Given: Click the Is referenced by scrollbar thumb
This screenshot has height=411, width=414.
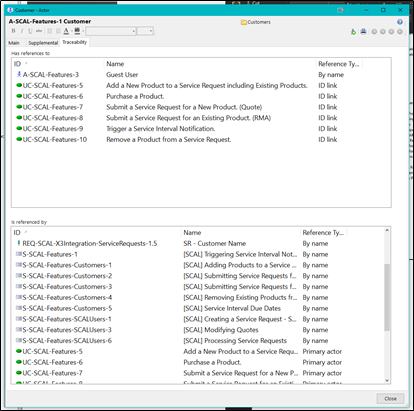Looking at the screenshot, I should pos(387,297).
